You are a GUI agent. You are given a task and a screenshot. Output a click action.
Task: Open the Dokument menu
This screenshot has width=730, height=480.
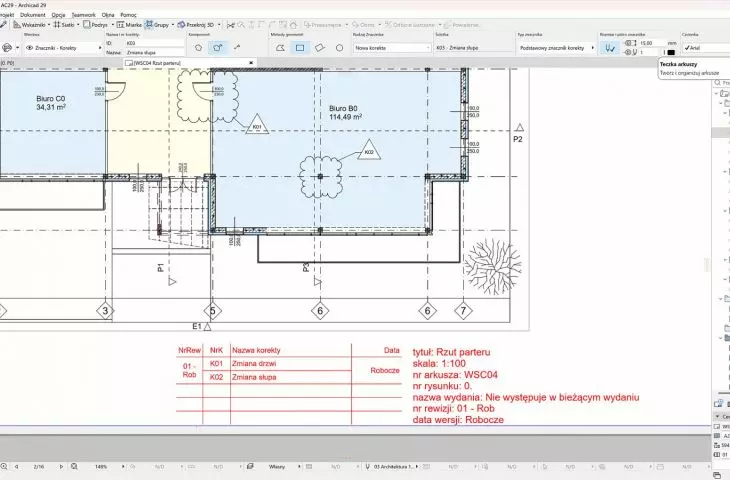pos(33,15)
